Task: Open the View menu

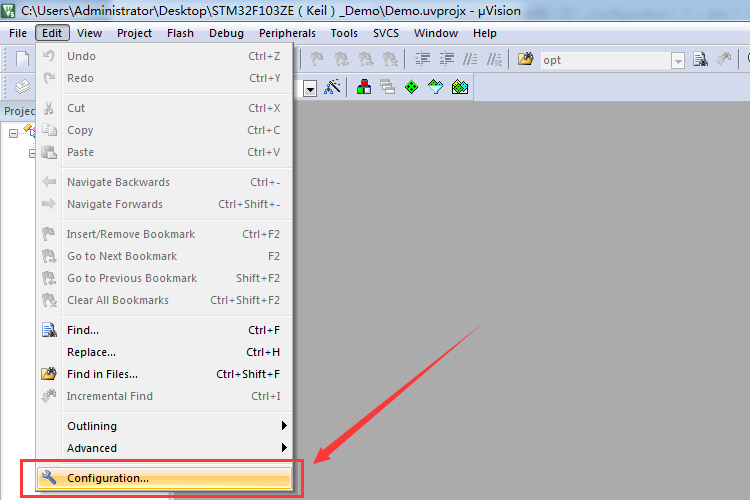Action: (89, 33)
